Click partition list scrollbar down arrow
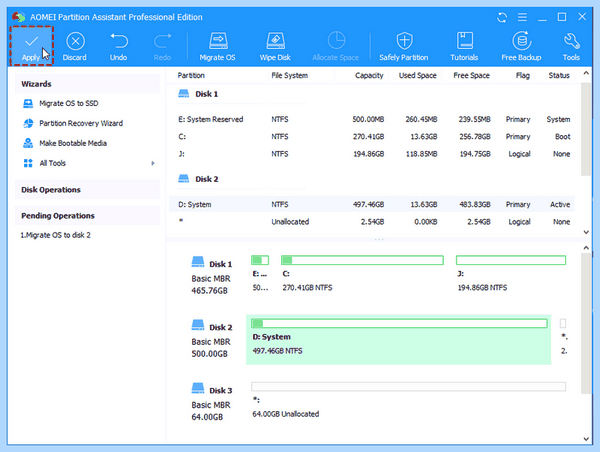 pyautogui.click(x=586, y=232)
